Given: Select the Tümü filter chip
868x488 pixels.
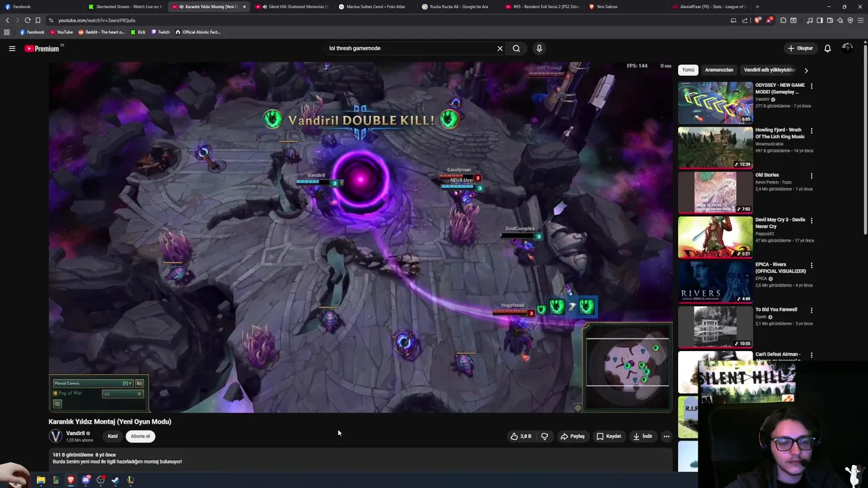Looking at the screenshot, I should (688, 70).
